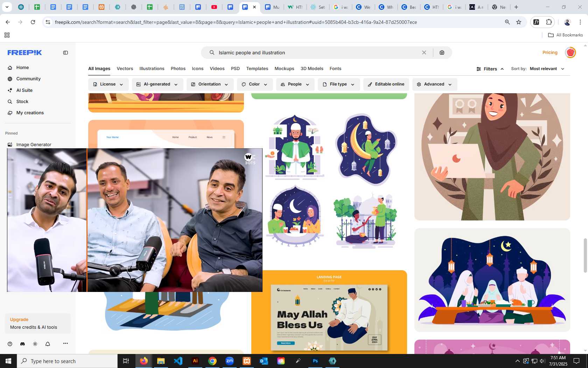Screen dimensions: 588x368
Task: Open the notifications bell icon
Action: (x=48, y=344)
